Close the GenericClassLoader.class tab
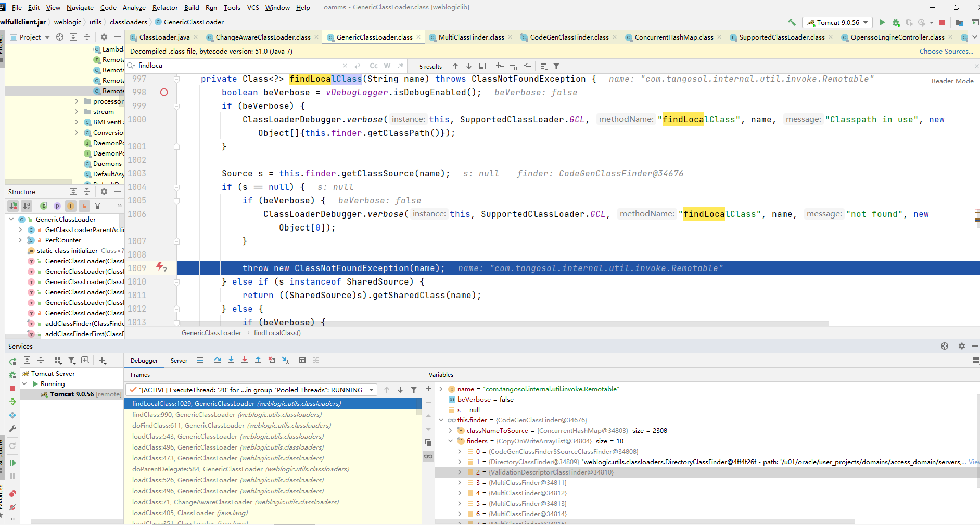The height and width of the screenshot is (525, 980). click(418, 37)
